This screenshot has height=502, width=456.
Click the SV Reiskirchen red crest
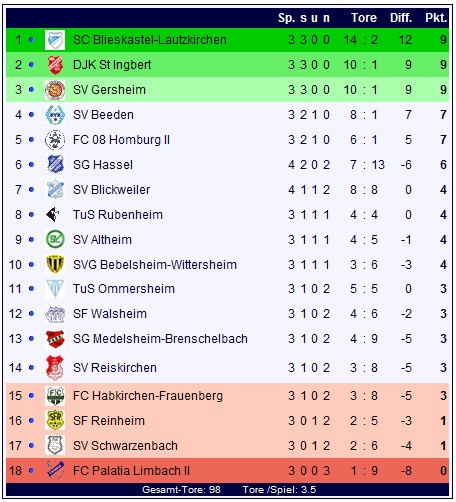click(55, 368)
